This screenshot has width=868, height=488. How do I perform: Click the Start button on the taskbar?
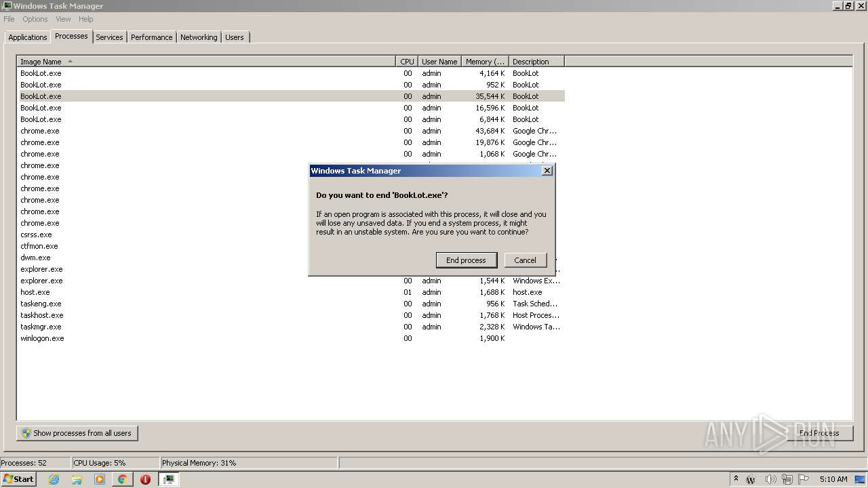(x=18, y=479)
